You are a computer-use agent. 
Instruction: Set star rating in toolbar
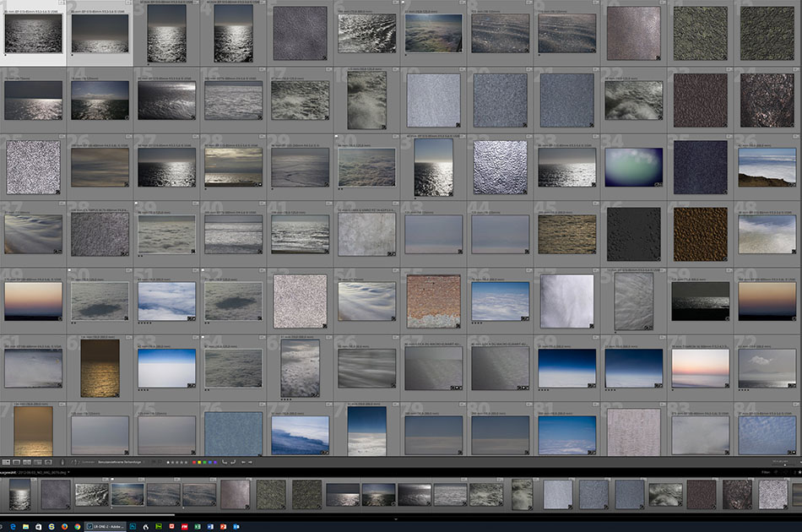pyautogui.click(x=177, y=462)
